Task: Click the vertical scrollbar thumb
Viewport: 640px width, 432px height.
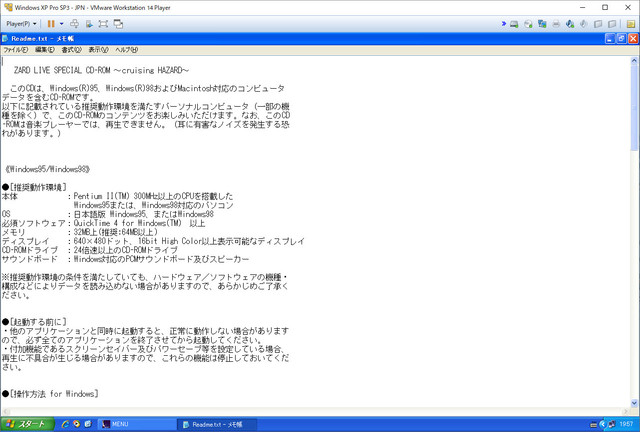Action: pyautogui.click(x=634, y=107)
